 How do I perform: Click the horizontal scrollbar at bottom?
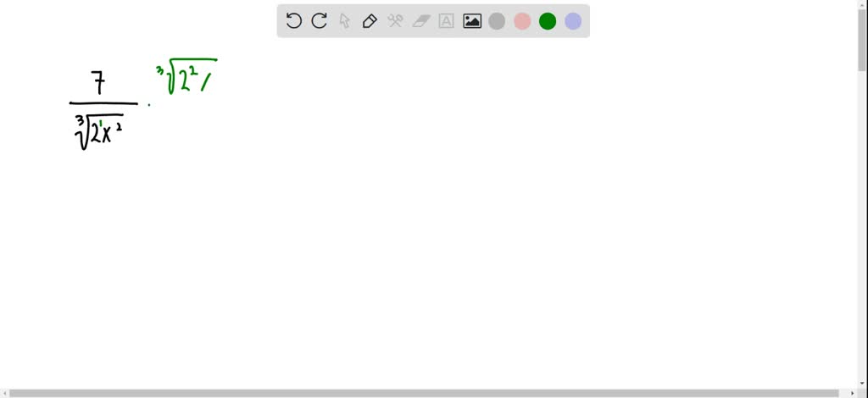430,394
